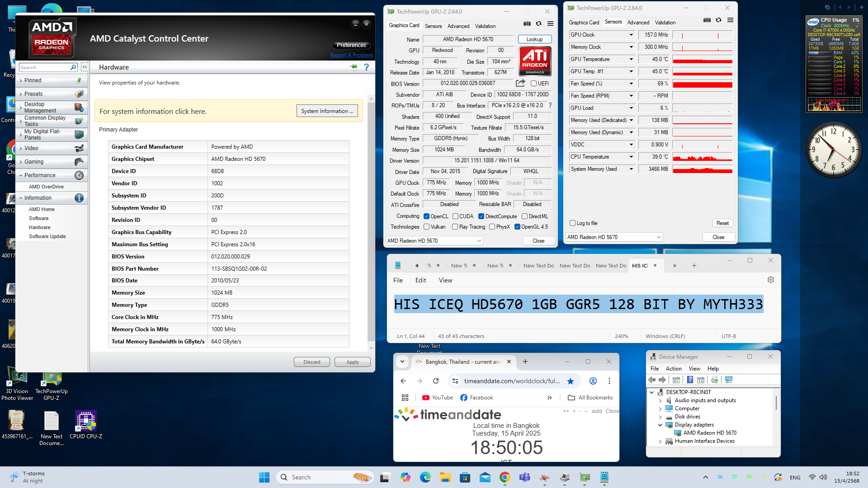
Task: Collapse Display adapters in Device Manager
Action: pyautogui.click(x=660, y=425)
